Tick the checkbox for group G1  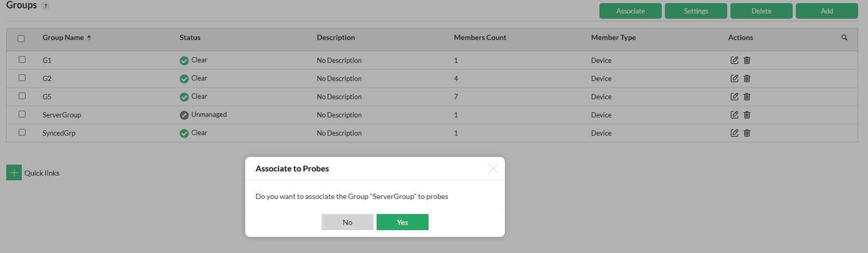(x=22, y=60)
